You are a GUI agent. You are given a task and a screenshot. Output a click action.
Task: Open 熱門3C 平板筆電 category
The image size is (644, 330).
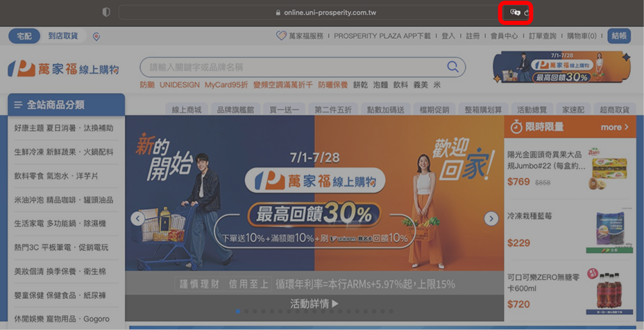click(61, 247)
